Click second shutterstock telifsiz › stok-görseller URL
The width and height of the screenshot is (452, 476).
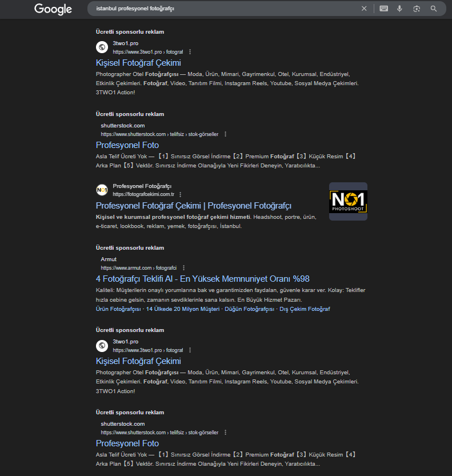pyautogui.click(x=159, y=433)
